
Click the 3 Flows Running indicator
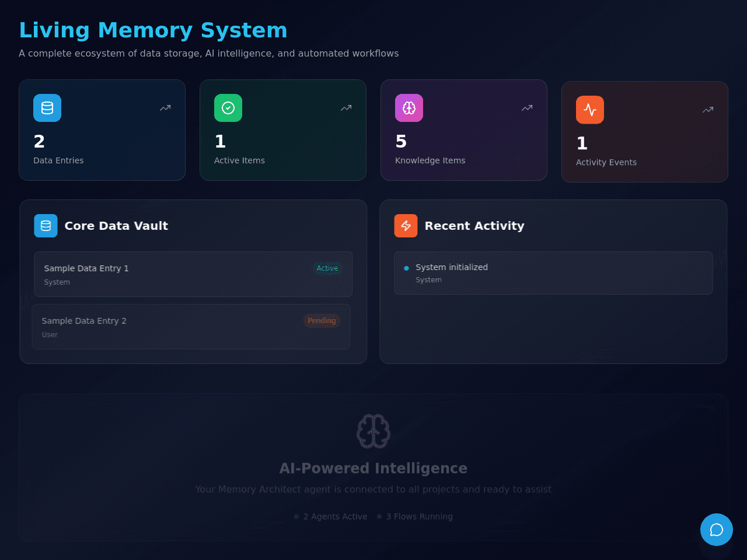coord(415,517)
